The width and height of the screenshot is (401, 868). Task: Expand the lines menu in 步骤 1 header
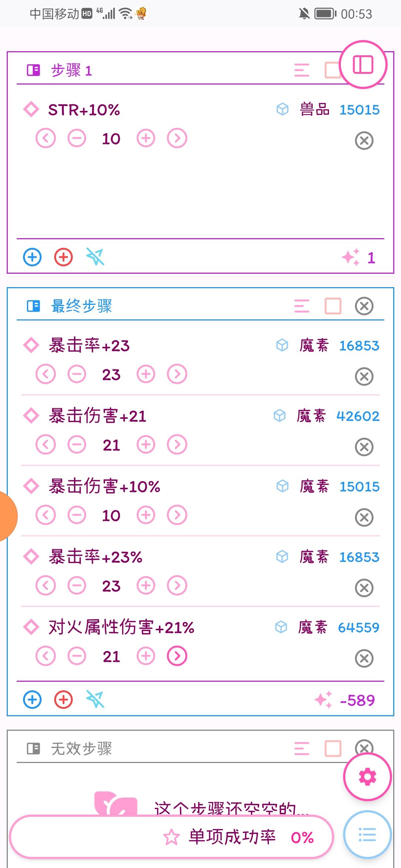pos(301,70)
